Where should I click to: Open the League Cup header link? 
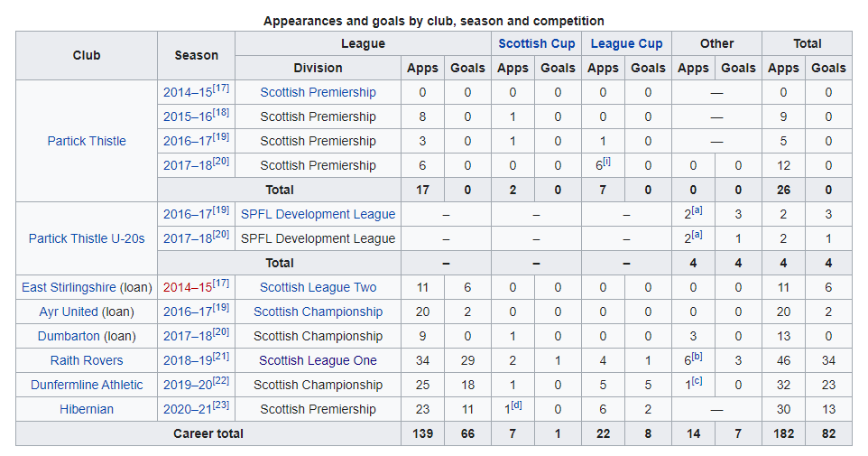(626, 43)
